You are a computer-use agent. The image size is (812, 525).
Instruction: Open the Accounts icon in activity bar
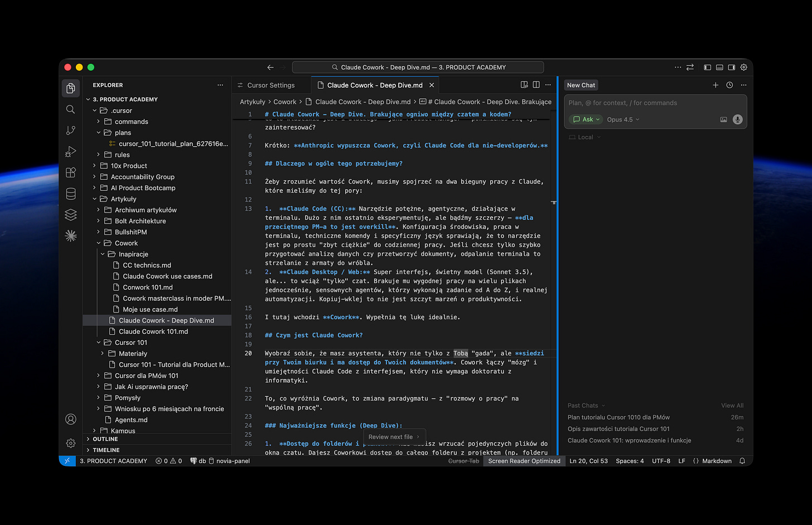click(x=70, y=419)
